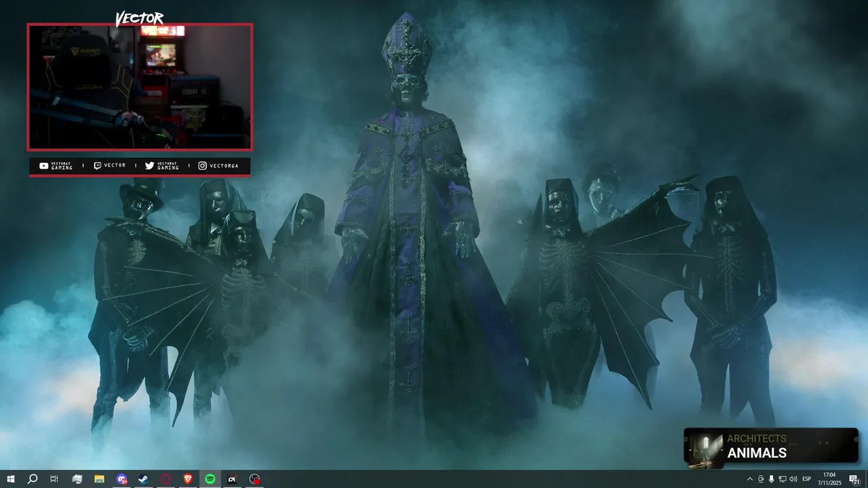This screenshot has width=868, height=488.
Task: Open taskbar icon between Task View and File Explorer
Action: [77, 479]
